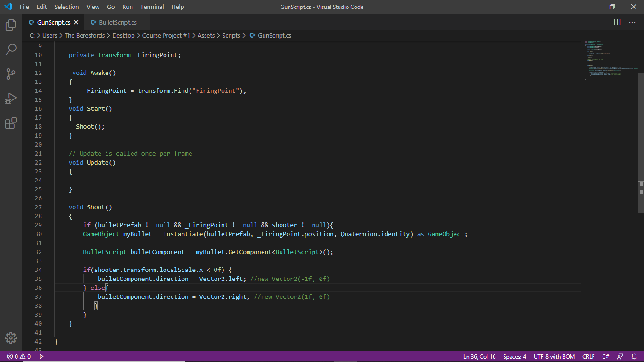Open the Go menu

pyautogui.click(x=111, y=7)
